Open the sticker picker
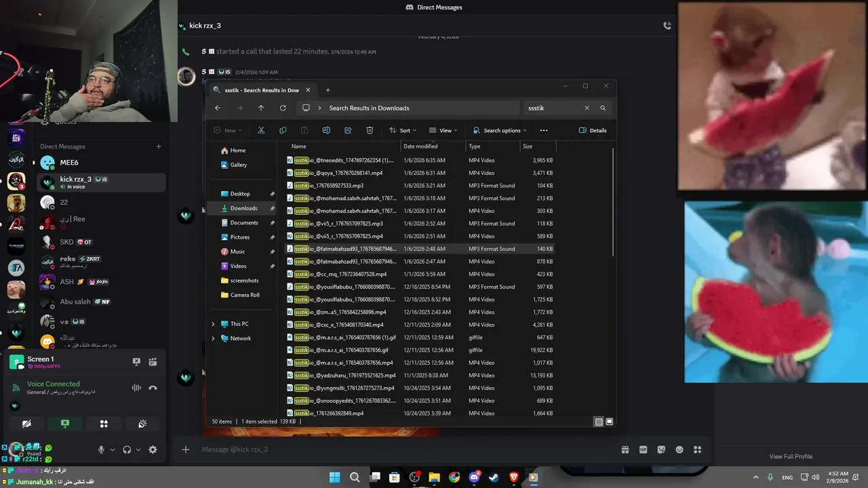Viewport: 868px width, 488px height. point(661,449)
